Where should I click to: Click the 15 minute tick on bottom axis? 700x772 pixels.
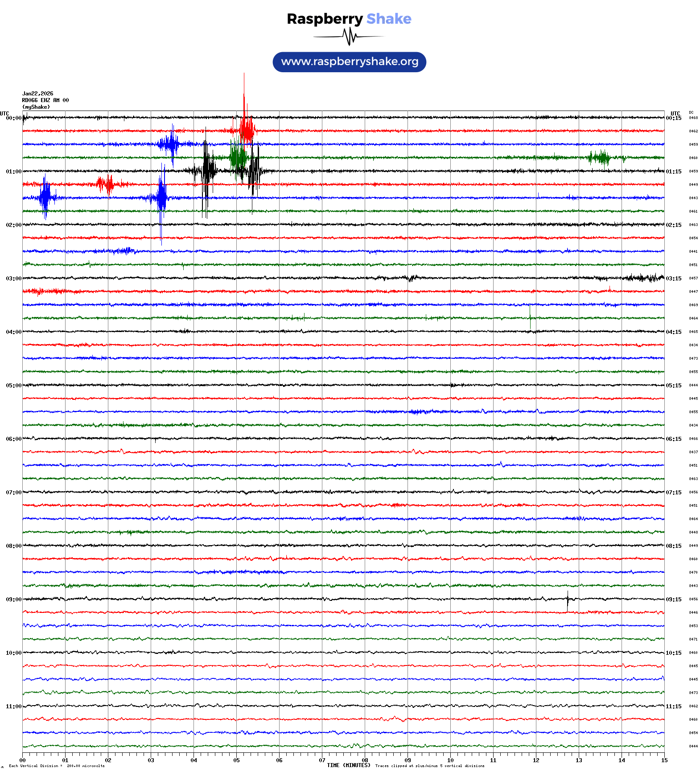664,760
